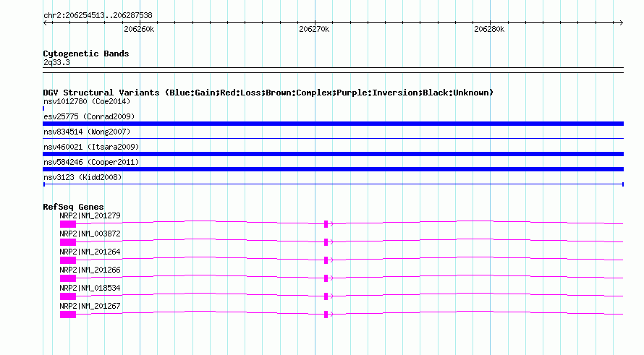
Task: Click the middle exon of NM_201279
Action: click(x=326, y=224)
